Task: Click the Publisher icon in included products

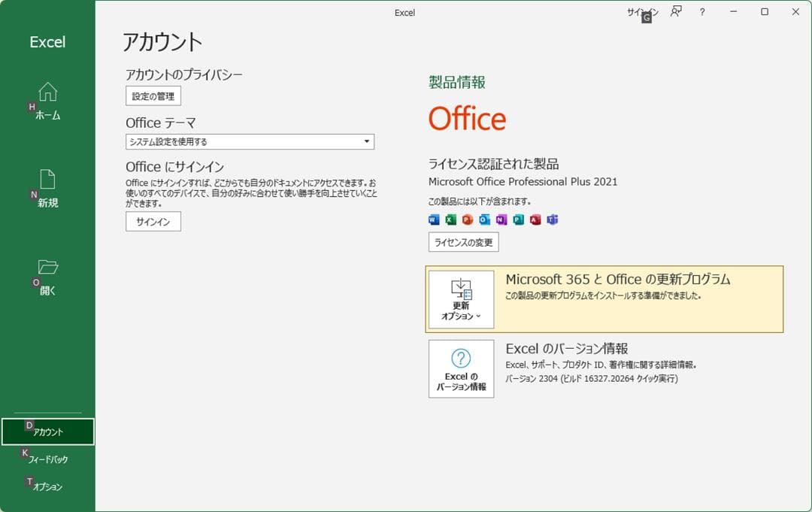Action: [517, 220]
